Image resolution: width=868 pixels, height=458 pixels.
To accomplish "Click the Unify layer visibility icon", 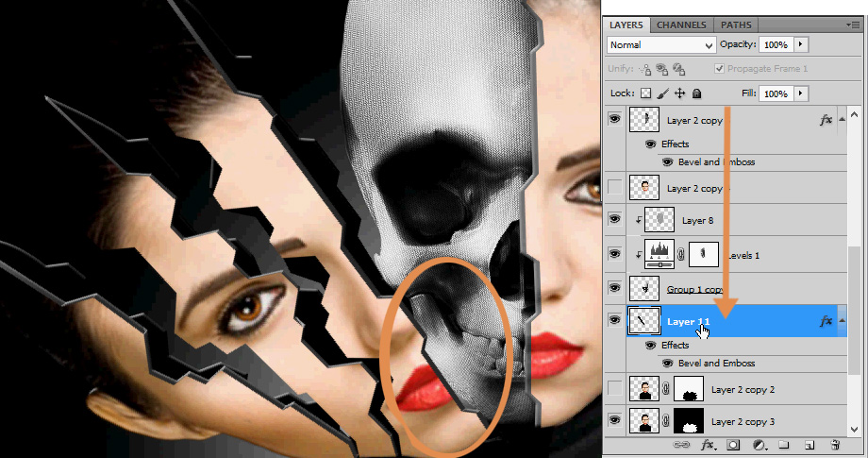I will click(662, 69).
